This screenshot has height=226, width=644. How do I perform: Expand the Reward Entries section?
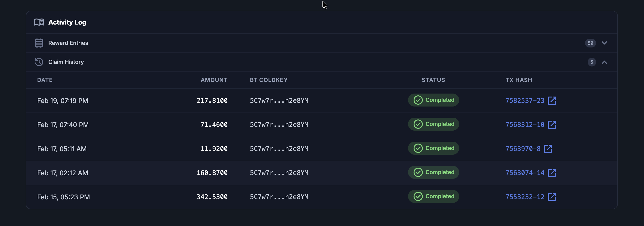point(605,43)
